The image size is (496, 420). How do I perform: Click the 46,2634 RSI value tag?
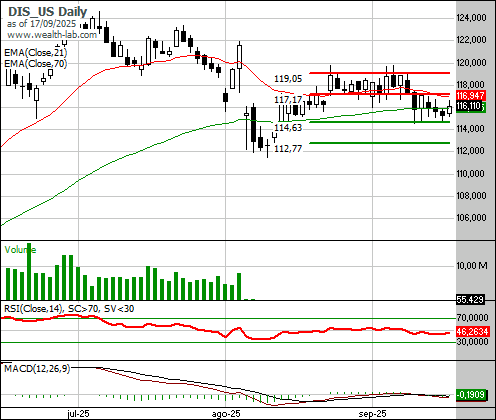472,332
